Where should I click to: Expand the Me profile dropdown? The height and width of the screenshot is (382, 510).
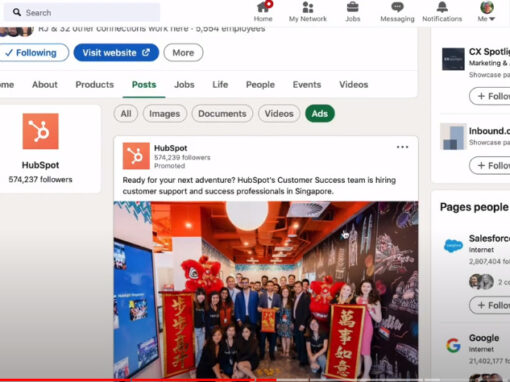pos(486,12)
